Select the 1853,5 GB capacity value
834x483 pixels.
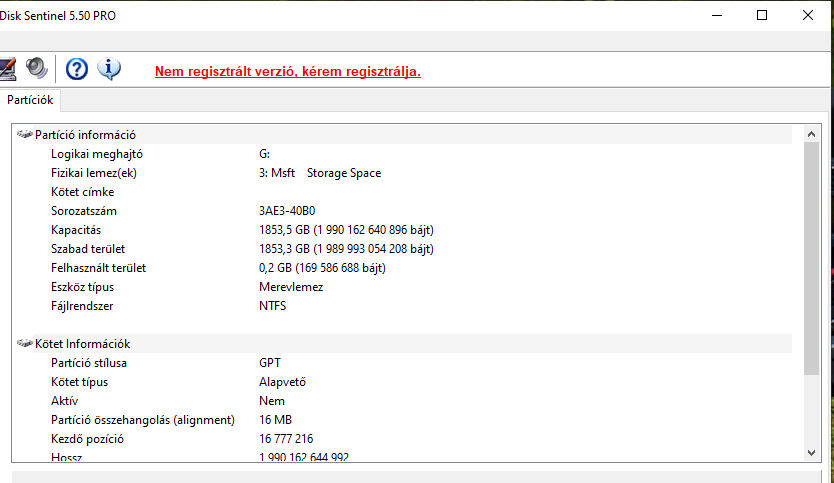[346, 230]
